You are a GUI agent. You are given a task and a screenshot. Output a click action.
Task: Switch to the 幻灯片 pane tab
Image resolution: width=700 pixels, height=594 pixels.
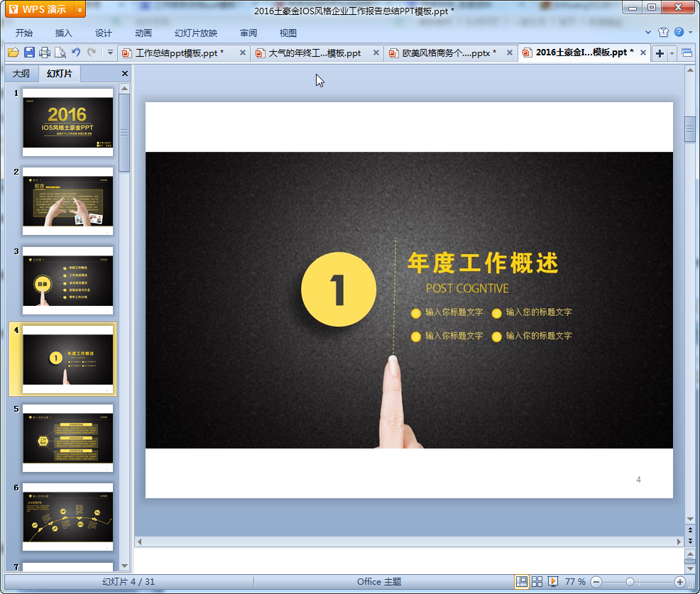60,74
